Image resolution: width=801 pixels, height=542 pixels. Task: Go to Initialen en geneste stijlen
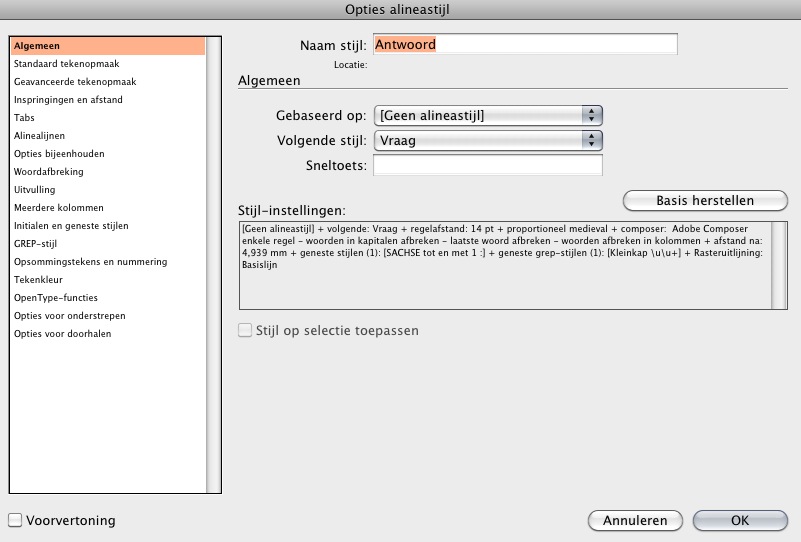(x=108, y=226)
